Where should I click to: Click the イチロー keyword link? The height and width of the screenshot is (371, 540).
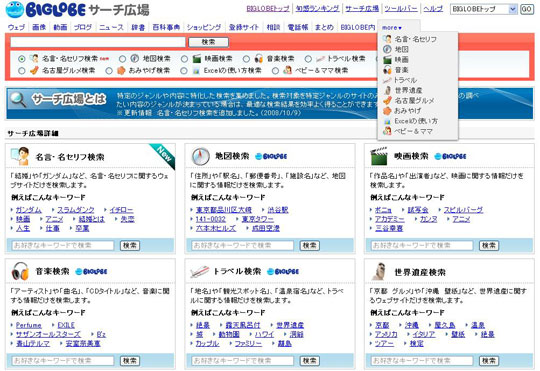point(121,210)
